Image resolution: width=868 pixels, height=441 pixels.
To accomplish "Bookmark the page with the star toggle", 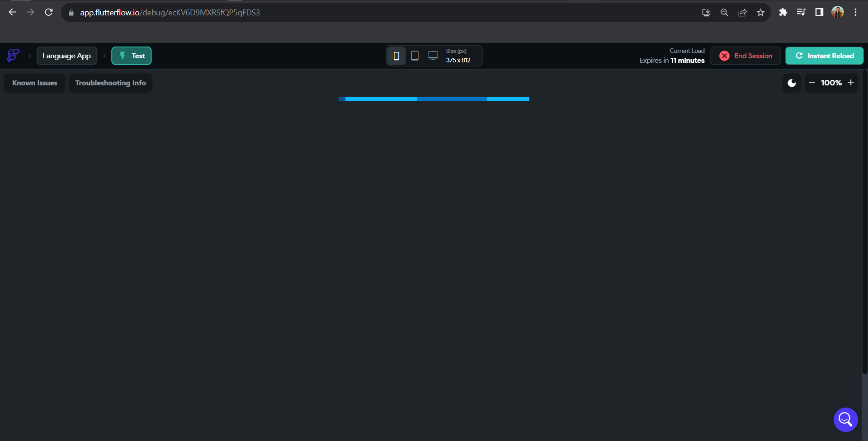I will coord(760,12).
